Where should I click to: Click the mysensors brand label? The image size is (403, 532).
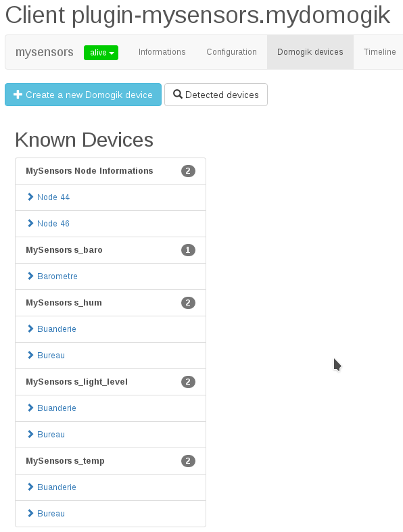point(45,52)
